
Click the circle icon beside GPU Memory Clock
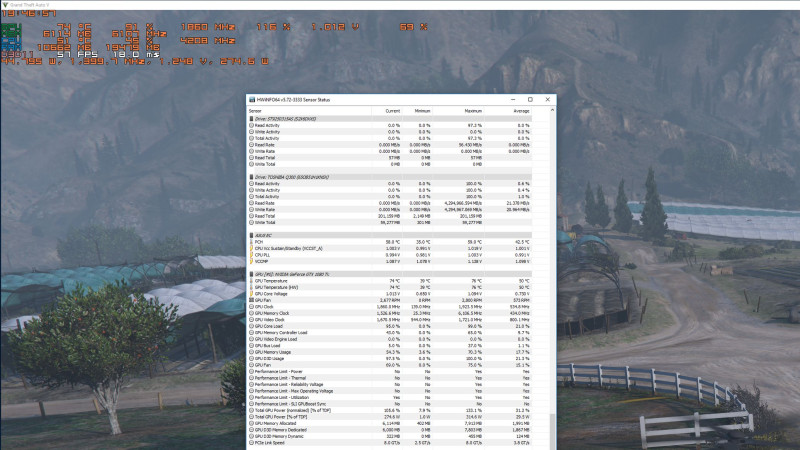click(x=252, y=313)
